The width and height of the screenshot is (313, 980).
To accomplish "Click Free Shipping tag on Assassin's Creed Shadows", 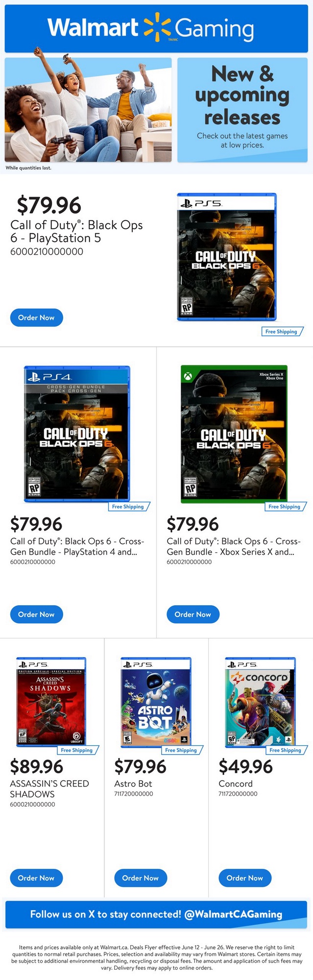I will click(76, 750).
